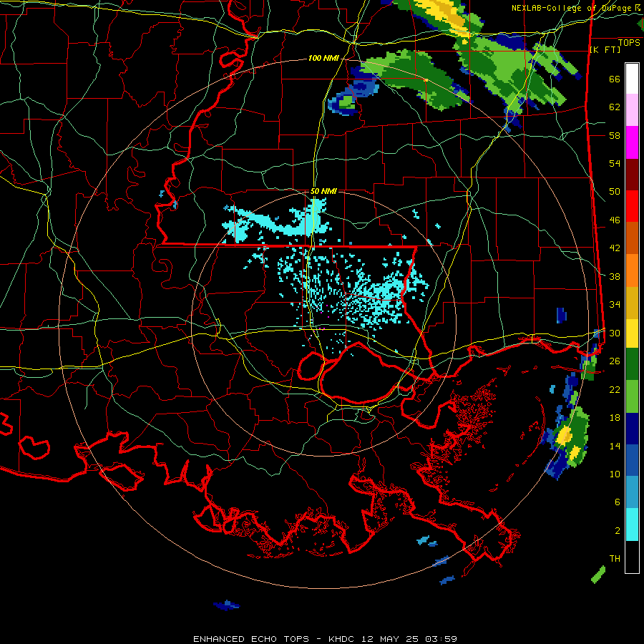Click the gold 38 kft legend swatch
The image size is (644, 644).
(632, 302)
